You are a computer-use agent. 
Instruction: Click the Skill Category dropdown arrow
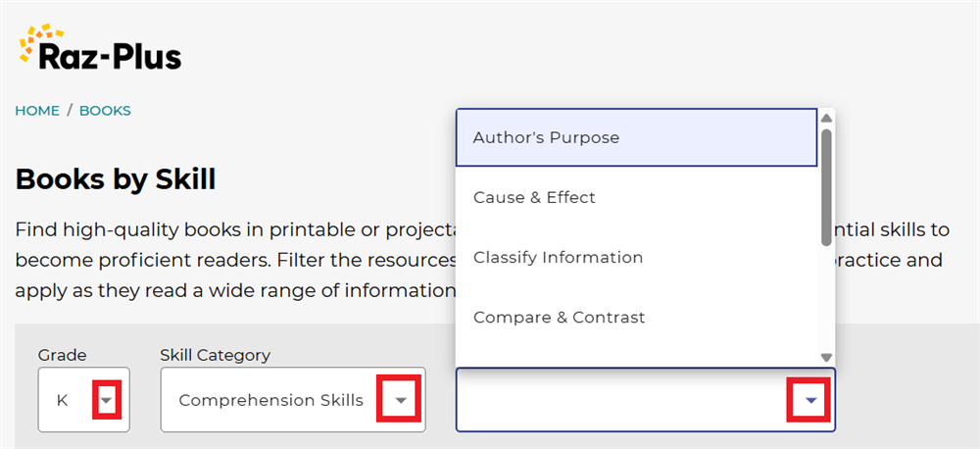tap(399, 400)
